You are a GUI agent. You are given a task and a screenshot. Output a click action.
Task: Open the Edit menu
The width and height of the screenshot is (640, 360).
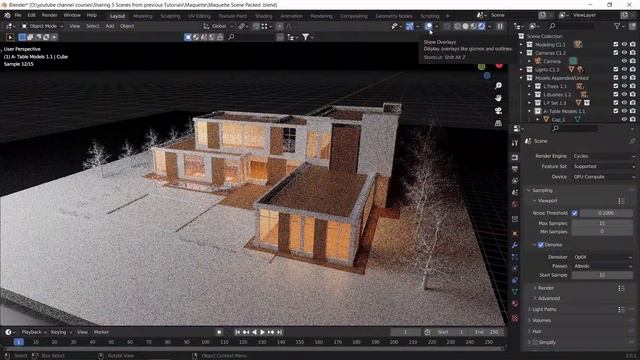pyautogui.click(x=32, y=16)
